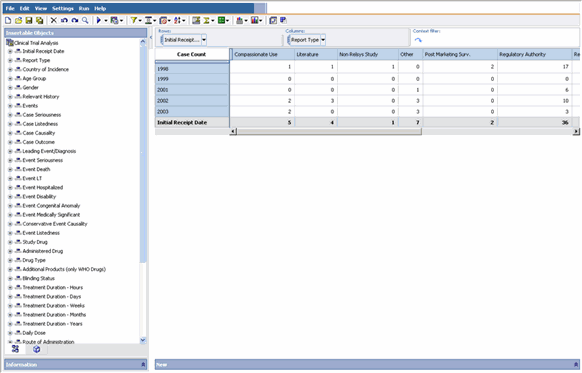Click the last toolbar icon after swap

point(283,20)
